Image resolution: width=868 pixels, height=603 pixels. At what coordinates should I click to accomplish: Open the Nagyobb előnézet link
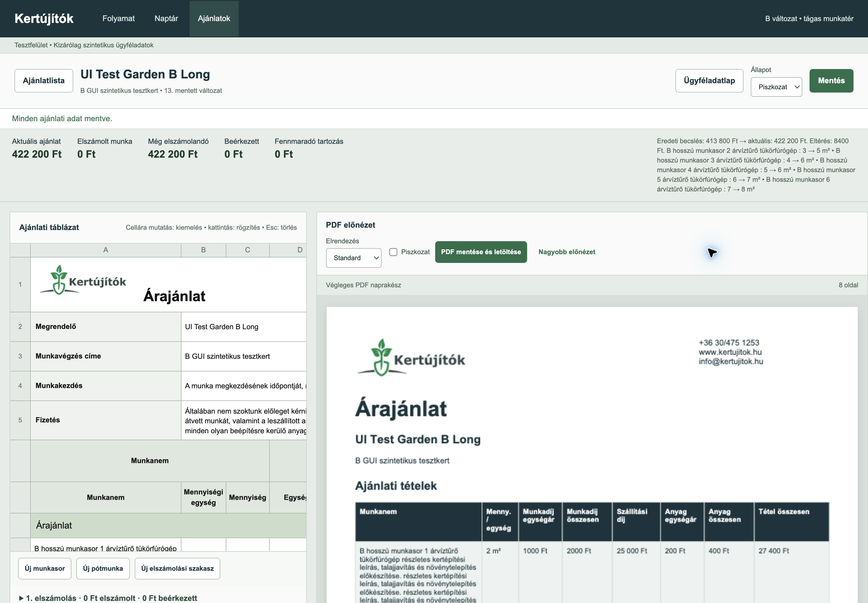(567, 252)
